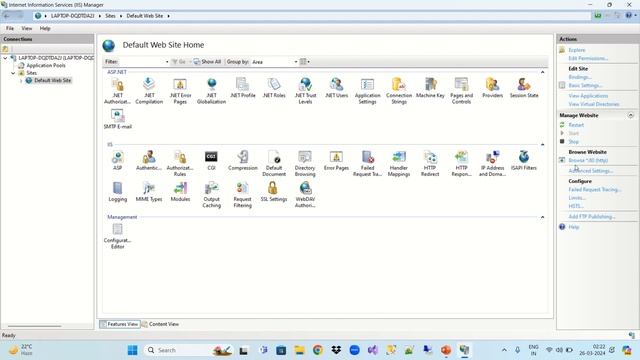Collapse the ASP.NET group section
The height and width of the screenshot is (360, 640).
(542, 72)
